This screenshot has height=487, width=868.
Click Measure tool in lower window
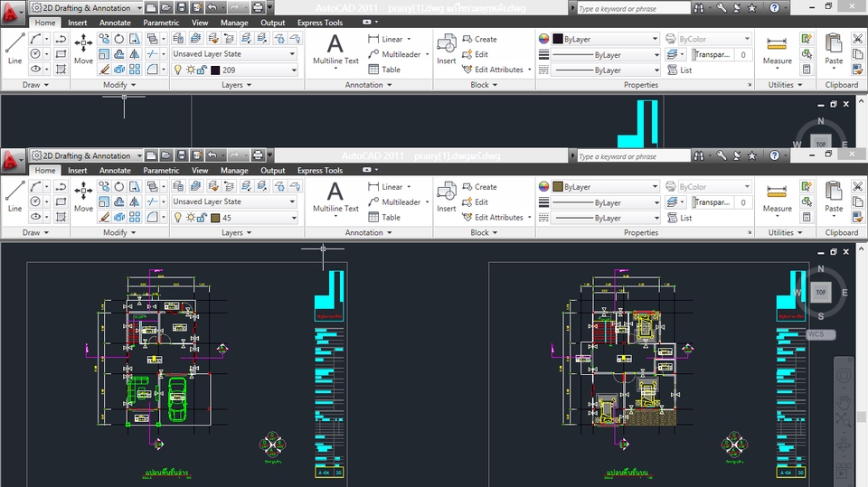click(778, 199)
